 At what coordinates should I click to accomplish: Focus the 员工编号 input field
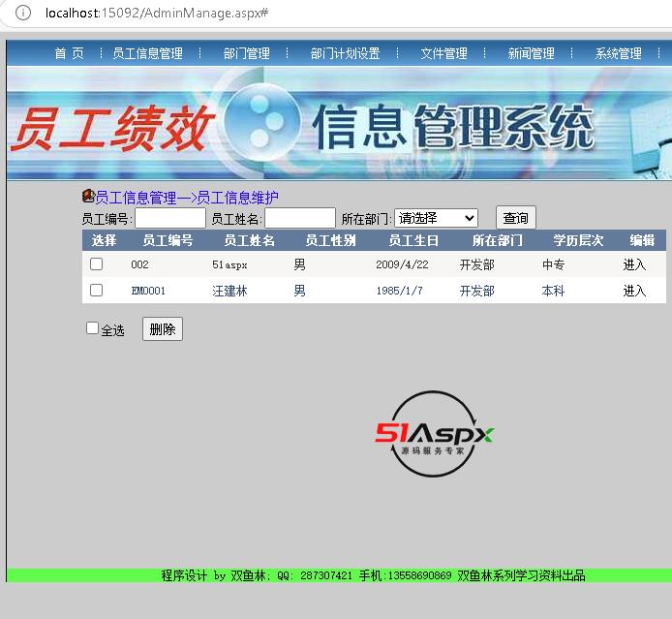pyautogui.click(x=169, y=219)
